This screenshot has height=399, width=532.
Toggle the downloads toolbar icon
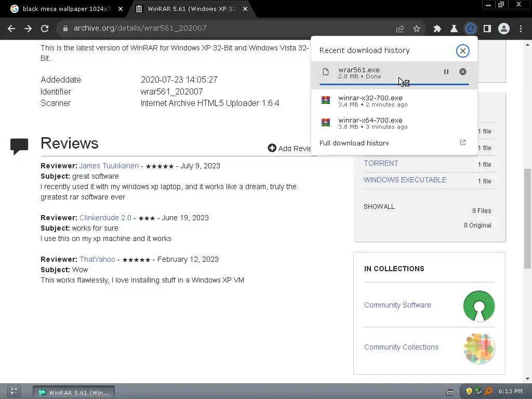tap(470, 29)
